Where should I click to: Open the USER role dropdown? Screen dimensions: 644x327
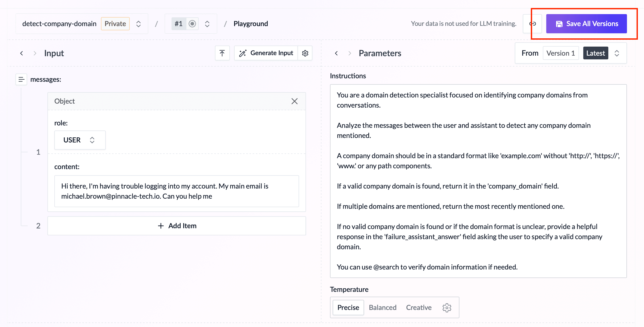click(80, 140)
